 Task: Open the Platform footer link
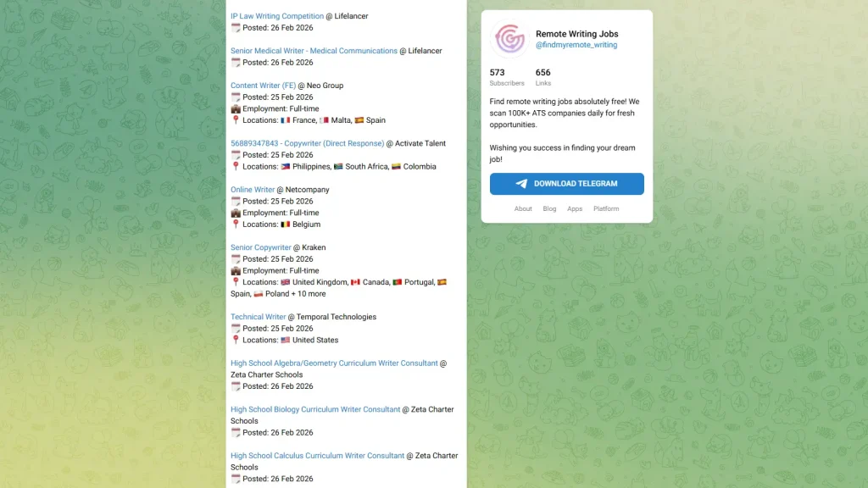click(x=606, y=209)
